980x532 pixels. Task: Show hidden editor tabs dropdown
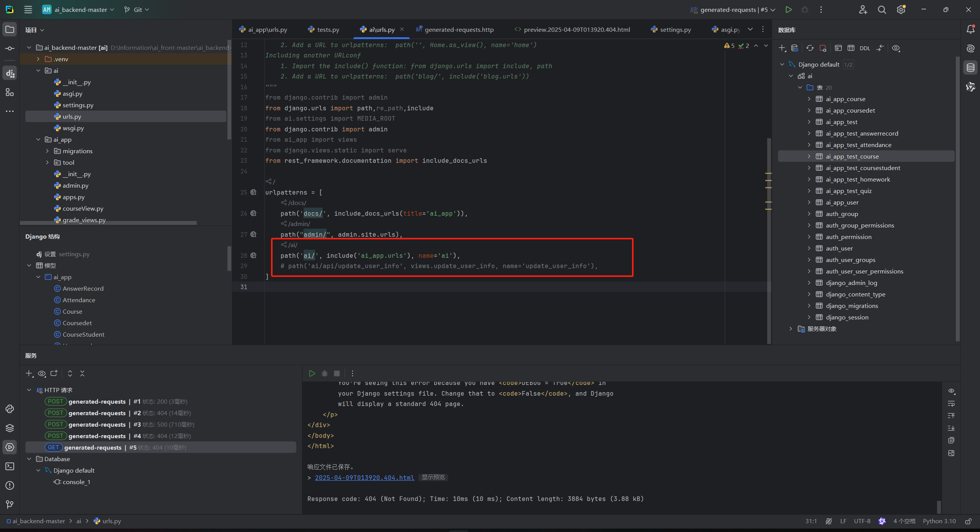(x=750, y=29)
